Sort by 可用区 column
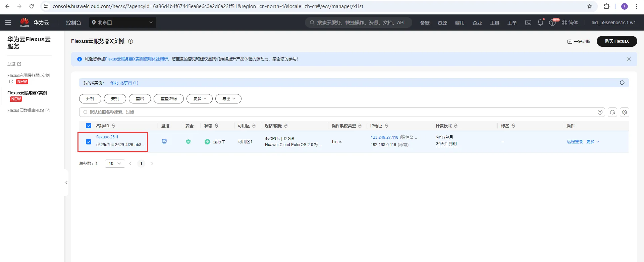 pyautogui.click(x=254, y=126)
